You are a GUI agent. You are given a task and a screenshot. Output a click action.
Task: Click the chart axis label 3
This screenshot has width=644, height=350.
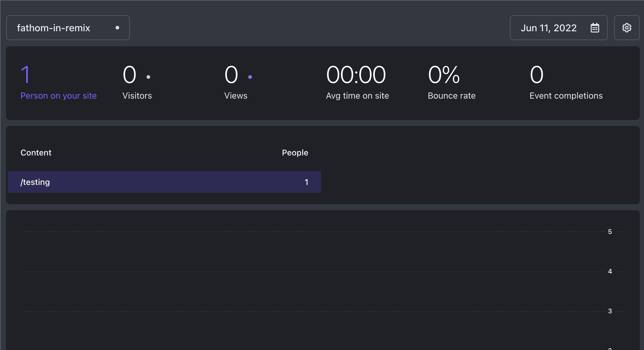[610, 311]
